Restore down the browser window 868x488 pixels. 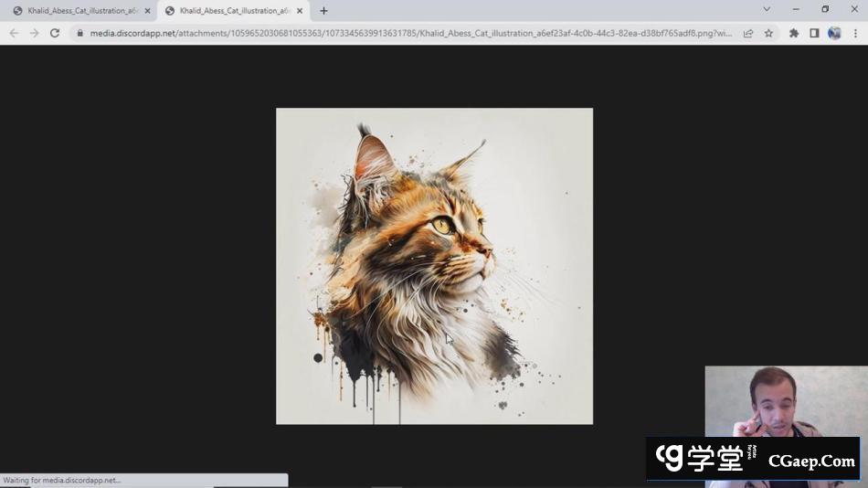click(x=825, y=9)
